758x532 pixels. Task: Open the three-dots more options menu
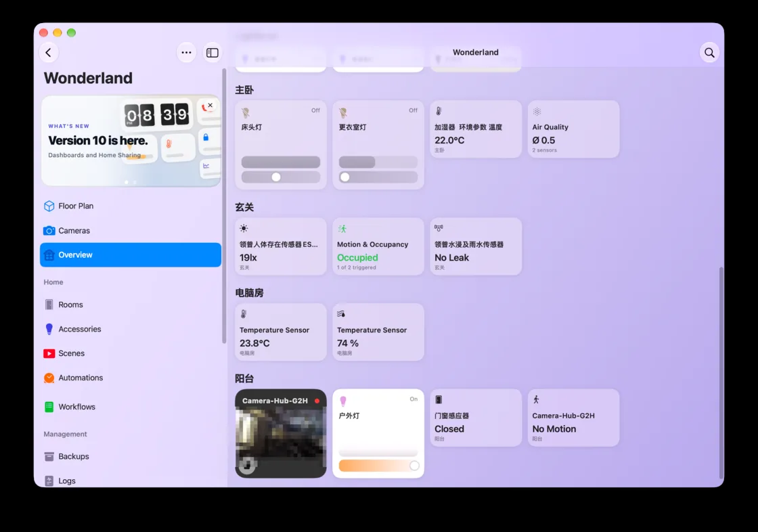(x=186, y=53)
